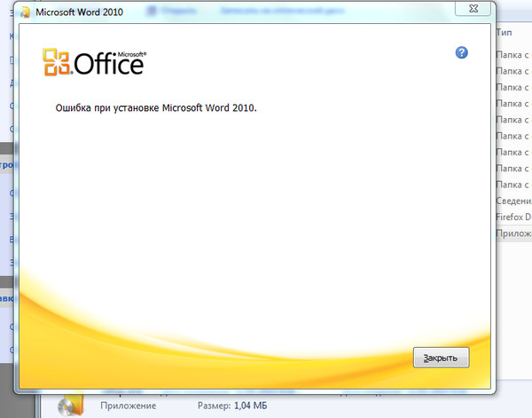The width and height of the screenshot is (532, 418).
Task: Click the Приложение label in the details pane
Action: click(129, 406)
